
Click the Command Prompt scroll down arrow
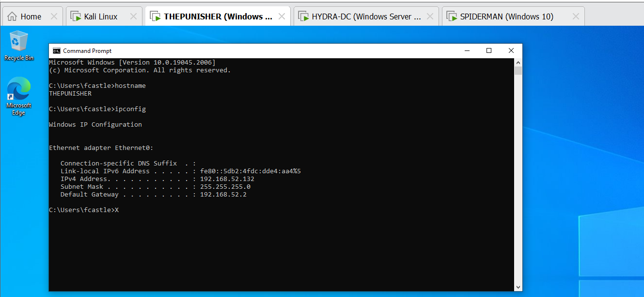click(518, 287)
